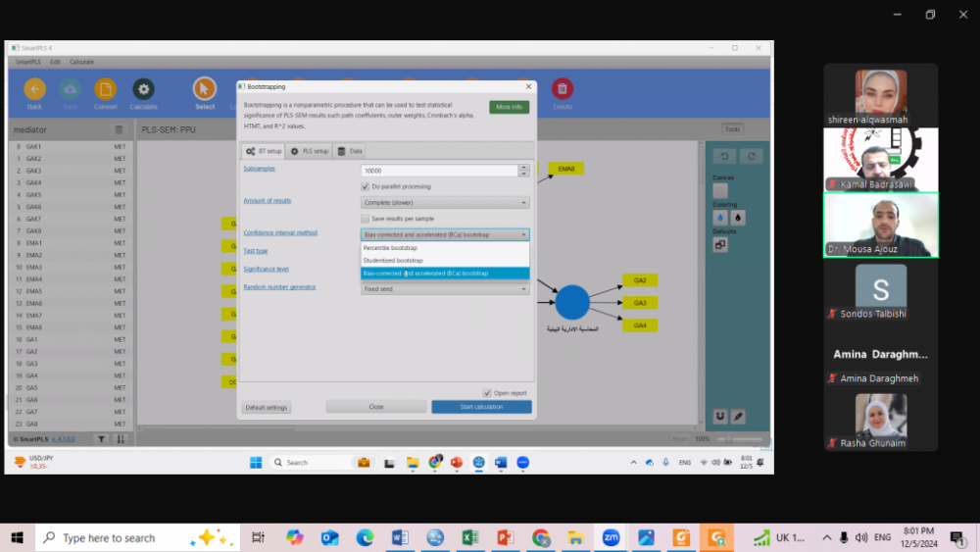Viewport: 980px width, 552px height.
Task: Click the redo arrow in the right tools panel
Action: tap(752, 156)
